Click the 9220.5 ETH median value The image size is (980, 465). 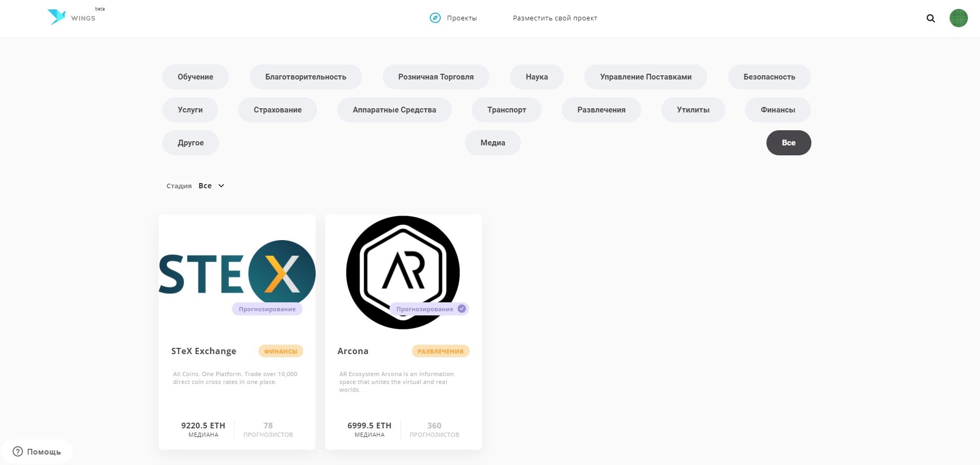pos(203,425)
